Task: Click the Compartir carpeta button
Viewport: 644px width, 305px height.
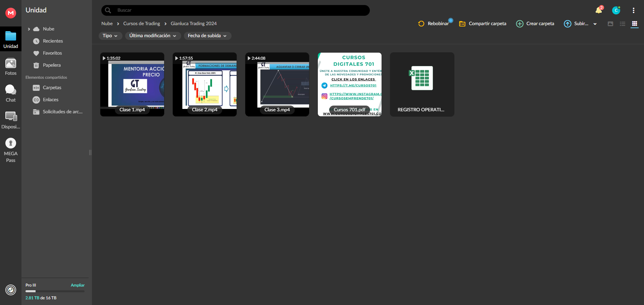Action: coord(483,24)
